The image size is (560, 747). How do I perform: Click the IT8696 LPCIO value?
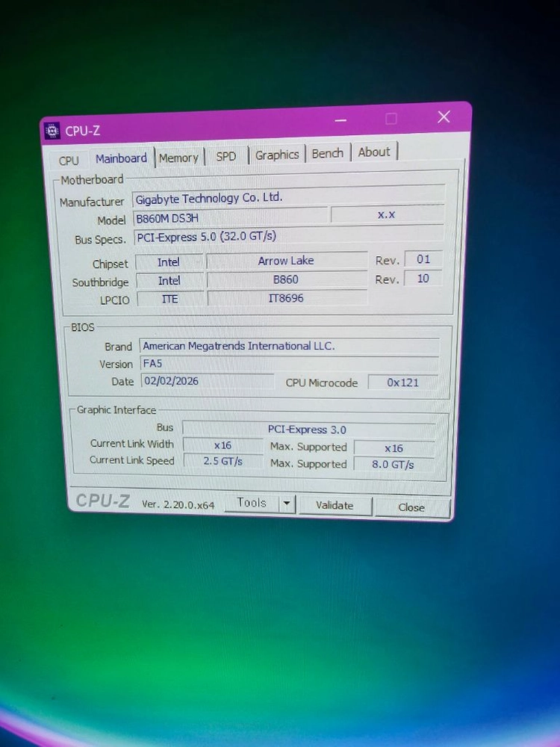tap(287, 298)
